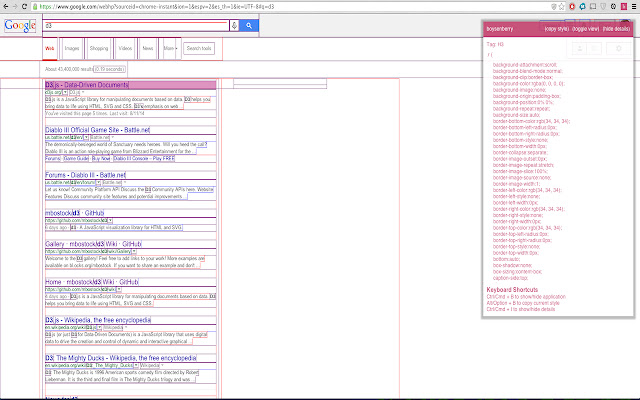The image size is (640, 400).
Task: Click the Tag: H3 label in panel
Action: [495, 44]
